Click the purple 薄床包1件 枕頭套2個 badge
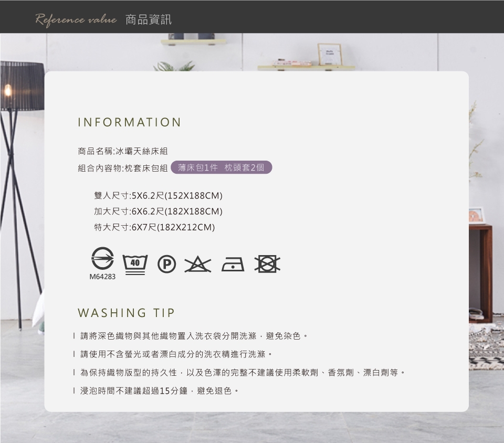504x443 pixels. (221, 167)
